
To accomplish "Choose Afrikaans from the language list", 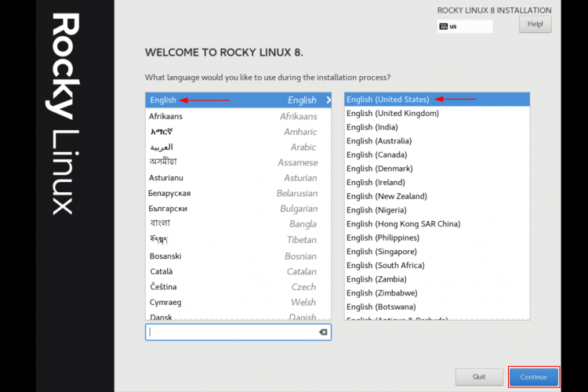I will coord(238,116).
